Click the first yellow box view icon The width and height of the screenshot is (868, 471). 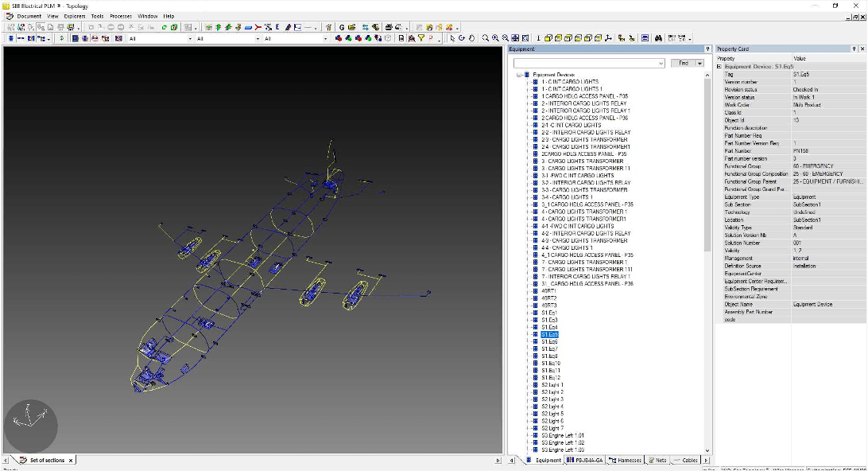548,38
